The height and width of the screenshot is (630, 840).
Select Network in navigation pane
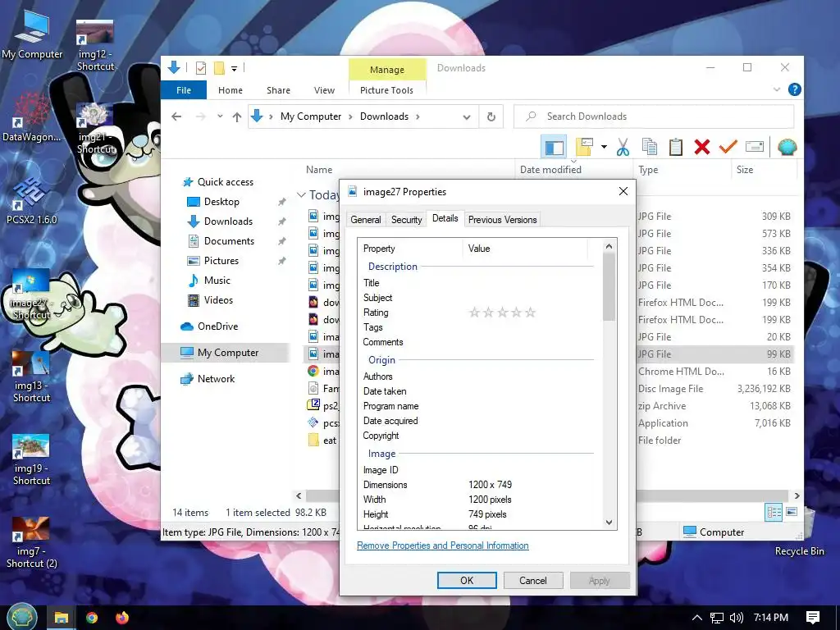click(x=216, y=379)
